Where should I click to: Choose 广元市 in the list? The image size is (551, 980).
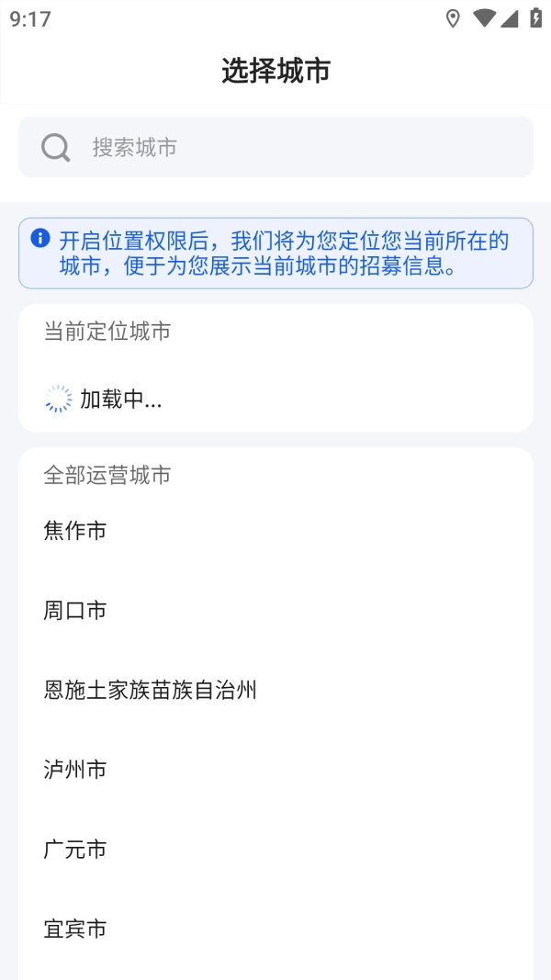75,849
